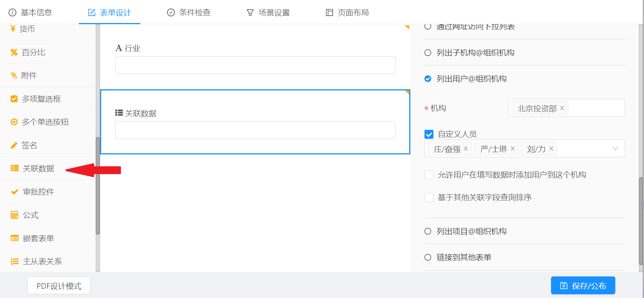Viewport: 644px width, 298px height.
Task: Click the radio icon beside 多个单选按钮
Action: (x=14, y=122)
